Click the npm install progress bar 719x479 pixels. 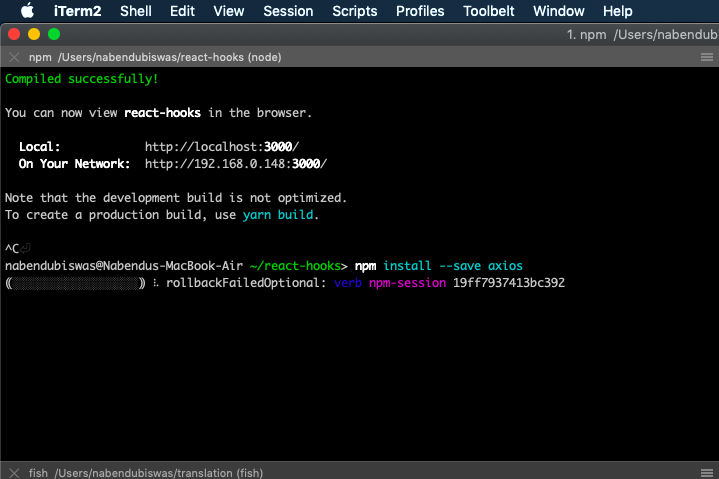(x=75, y=283)
